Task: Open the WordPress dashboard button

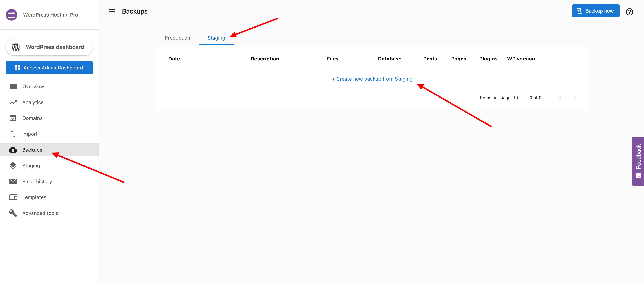Action: click(49, 47)
